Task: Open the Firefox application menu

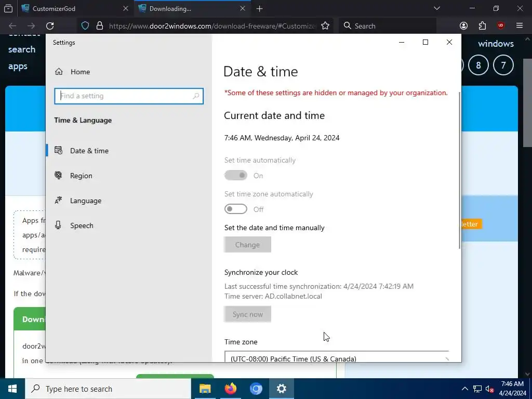Action: (519, 26)
